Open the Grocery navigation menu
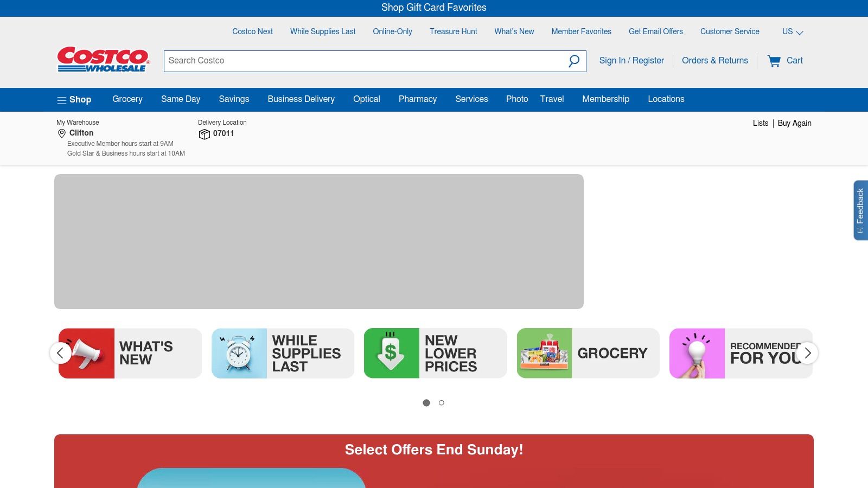 127,99
